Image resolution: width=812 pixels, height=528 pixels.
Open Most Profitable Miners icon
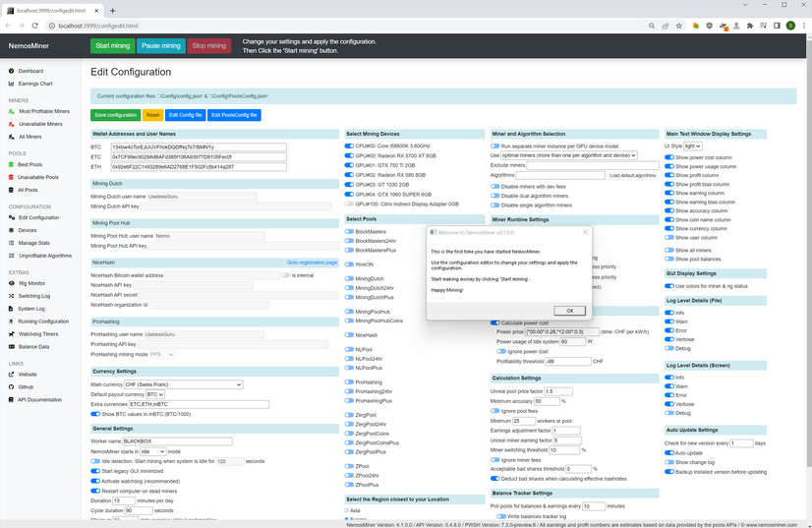point(12,111)
